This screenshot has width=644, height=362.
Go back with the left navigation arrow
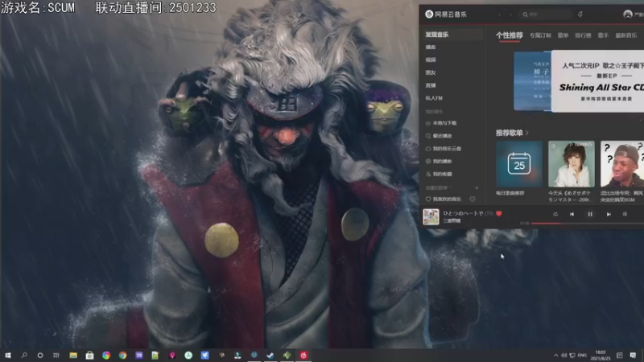pos(500,14)
